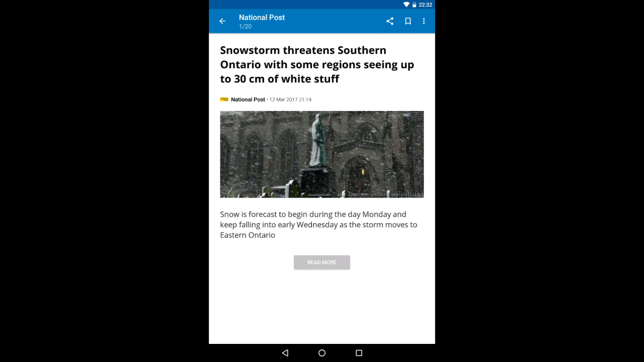Tap the 12 Mar 2017 publication date

(x=290, y=100)
